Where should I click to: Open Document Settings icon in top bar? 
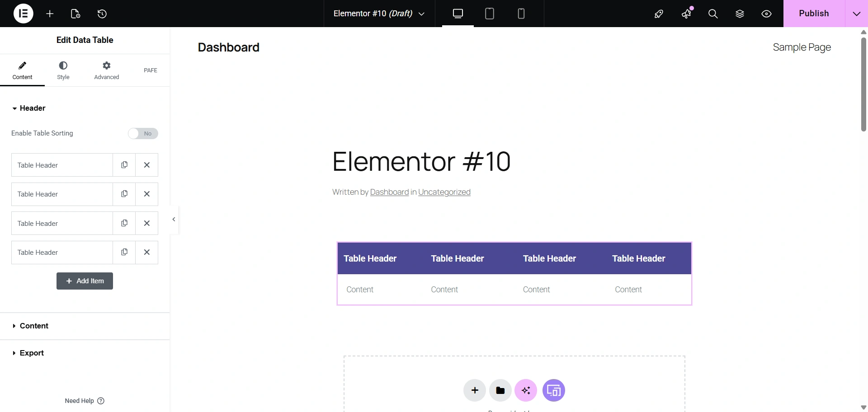click(75, 14)
